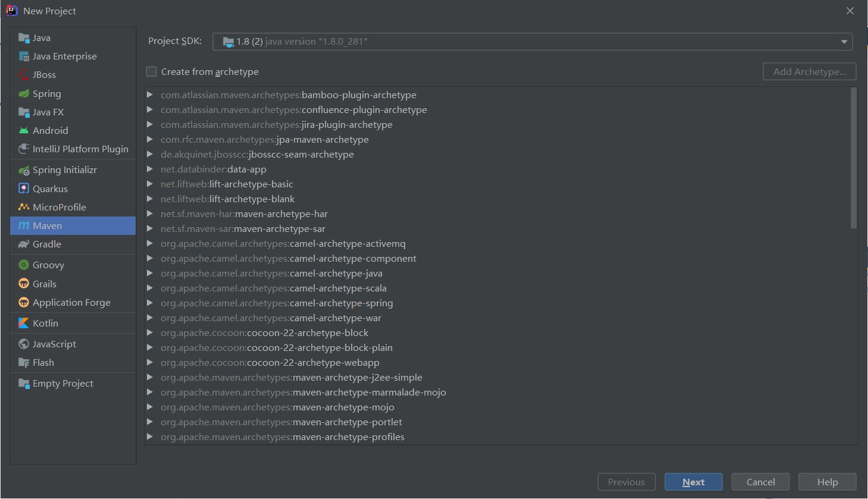Click the archetype list vertical scrollbar
The width and height of the screenshot is (868, 499).
(x=854, y=158)
